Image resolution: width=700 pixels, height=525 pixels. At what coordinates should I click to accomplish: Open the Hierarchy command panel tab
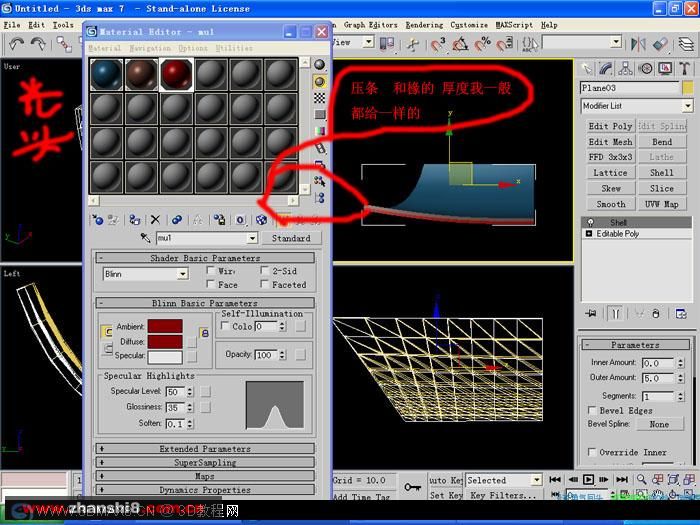pos(625,68)
